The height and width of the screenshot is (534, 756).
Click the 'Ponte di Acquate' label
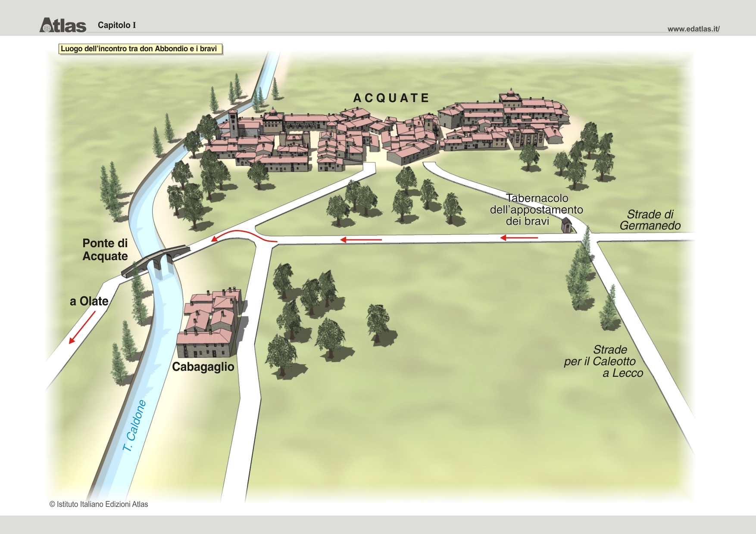[x=105, y=250]
